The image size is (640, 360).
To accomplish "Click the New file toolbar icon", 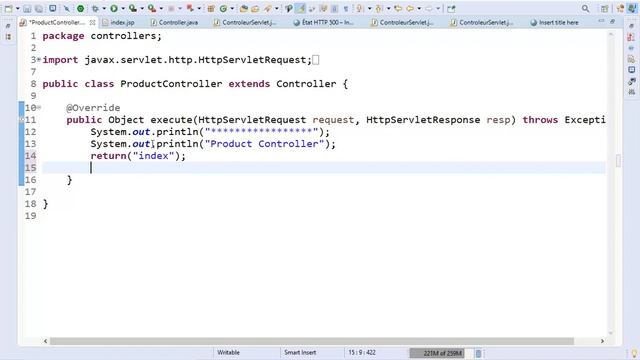I will click(8, 8).
